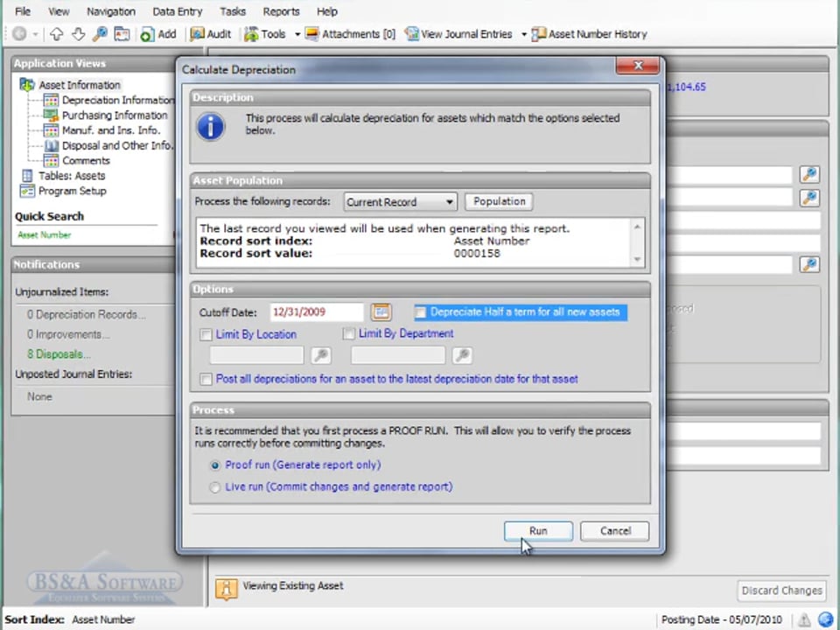Screen dimensions: 840x630
Task: Open Attachments [0]
Action: click(x=350, y=34)
